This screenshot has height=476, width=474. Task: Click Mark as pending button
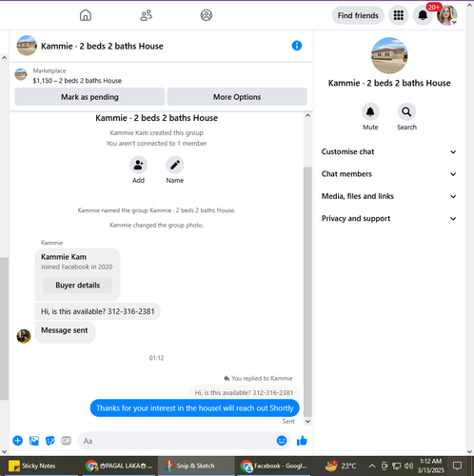coord(89,97)
